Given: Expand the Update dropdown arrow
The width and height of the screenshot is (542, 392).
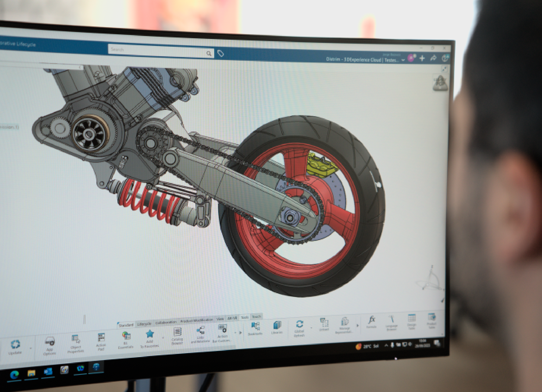Looking at the screenshot, I should 31,348.
